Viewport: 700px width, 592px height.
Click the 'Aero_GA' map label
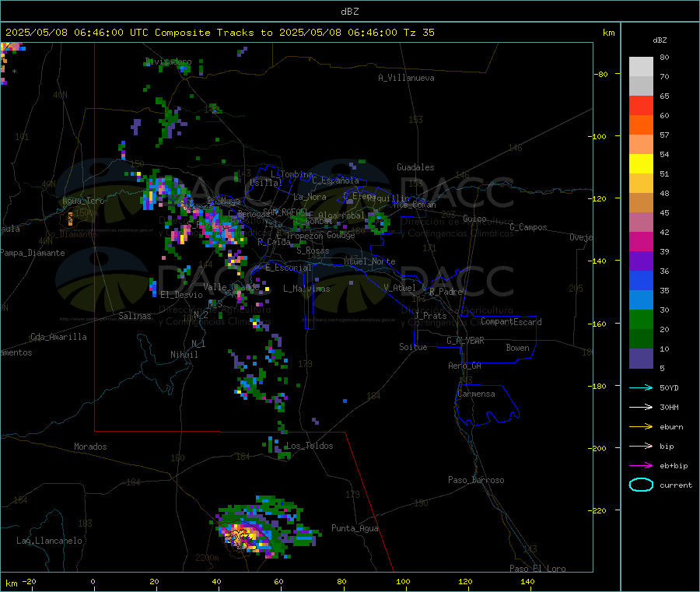tap(464, 366)
